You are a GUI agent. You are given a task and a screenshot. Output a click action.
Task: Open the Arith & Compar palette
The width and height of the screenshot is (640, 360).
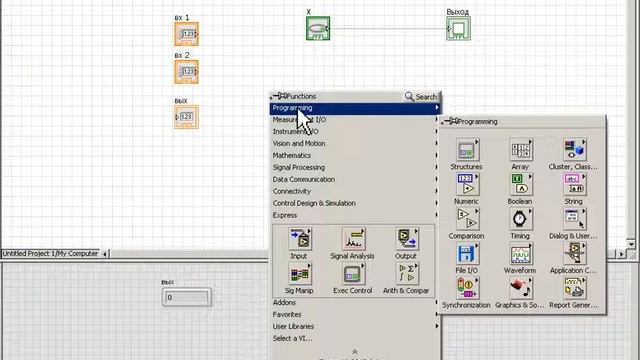coord(407,274)
